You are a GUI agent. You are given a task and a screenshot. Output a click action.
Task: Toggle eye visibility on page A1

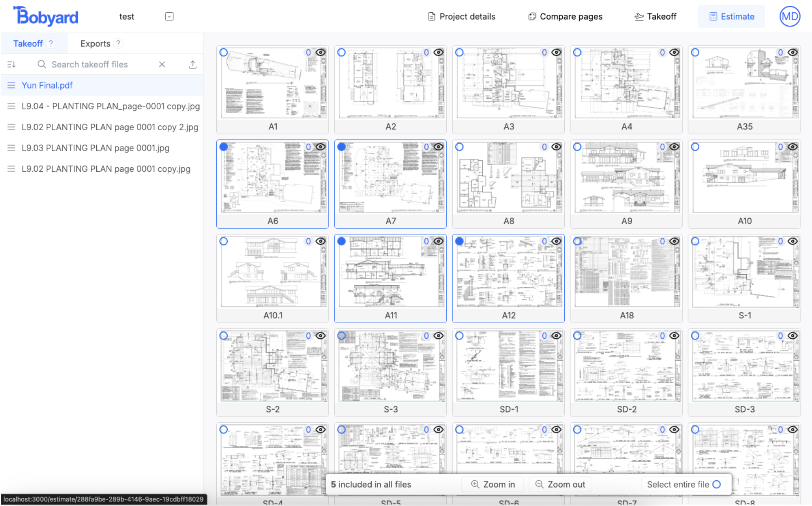[x=321, y=52]
